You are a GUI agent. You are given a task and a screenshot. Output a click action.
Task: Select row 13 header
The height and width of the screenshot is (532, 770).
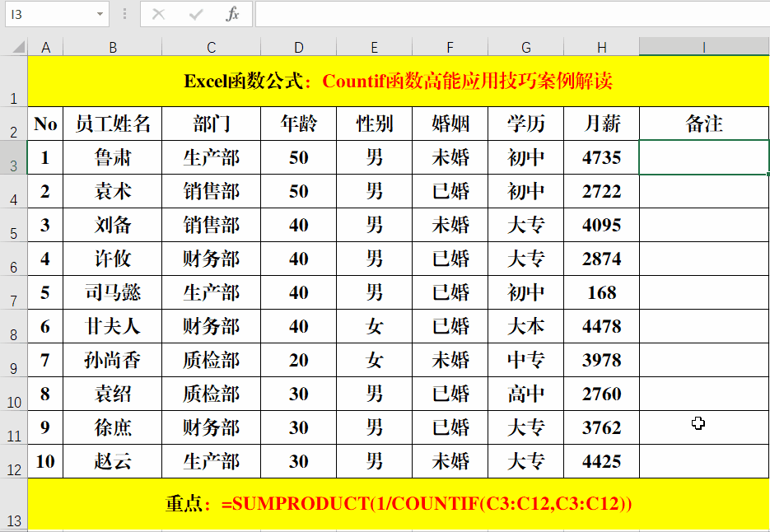click(x=14, y=505)
